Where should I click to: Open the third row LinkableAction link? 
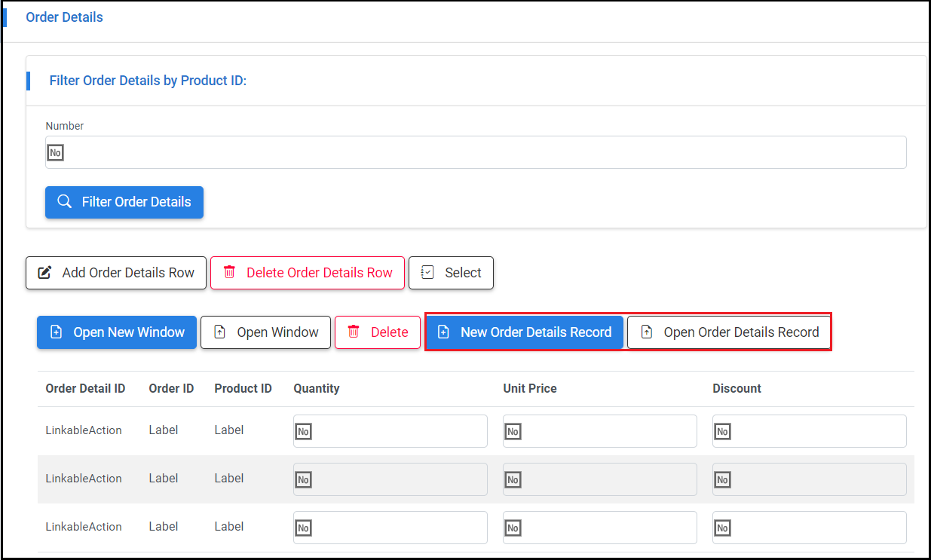pyautogui.click(x=84, y=527)
